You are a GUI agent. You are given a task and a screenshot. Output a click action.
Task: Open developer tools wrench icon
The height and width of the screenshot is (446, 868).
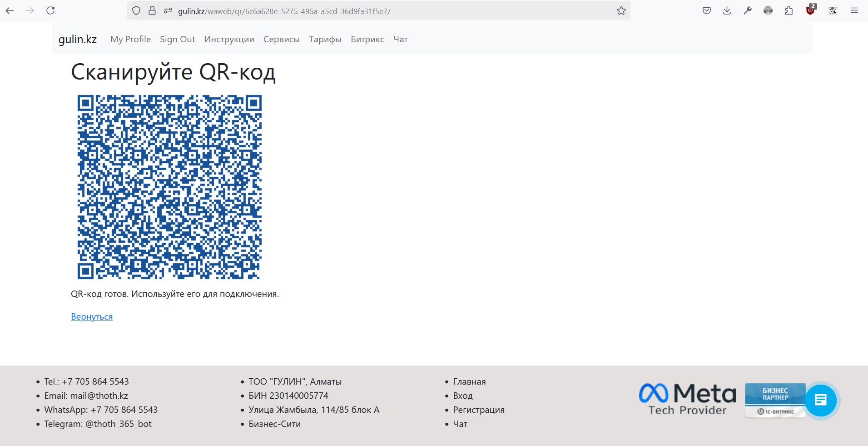point(748,10)
